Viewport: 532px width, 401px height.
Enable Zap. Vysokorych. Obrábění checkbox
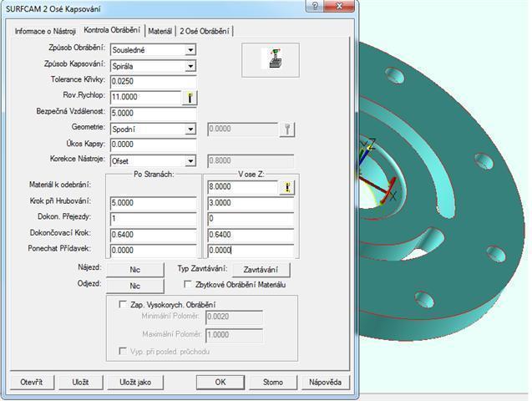pos(123,304)
